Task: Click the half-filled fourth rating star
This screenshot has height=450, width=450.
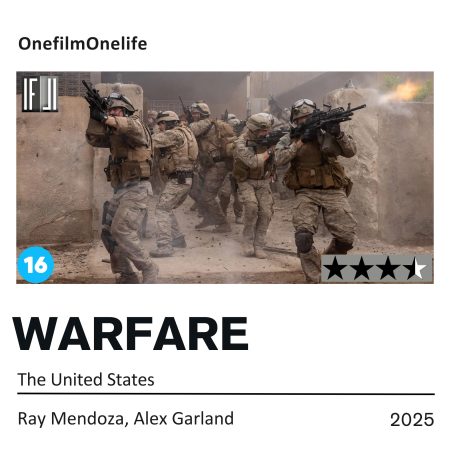Action: [x=415, y=269]
